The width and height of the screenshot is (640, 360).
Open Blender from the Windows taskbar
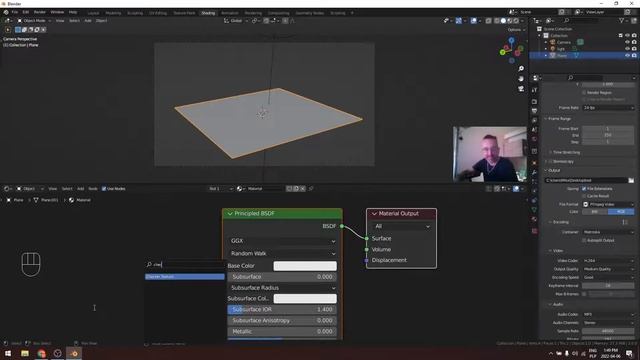coord(74,353)
